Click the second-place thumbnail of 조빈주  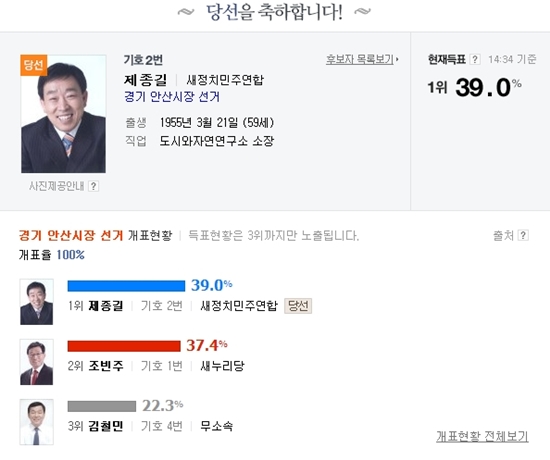36,362
